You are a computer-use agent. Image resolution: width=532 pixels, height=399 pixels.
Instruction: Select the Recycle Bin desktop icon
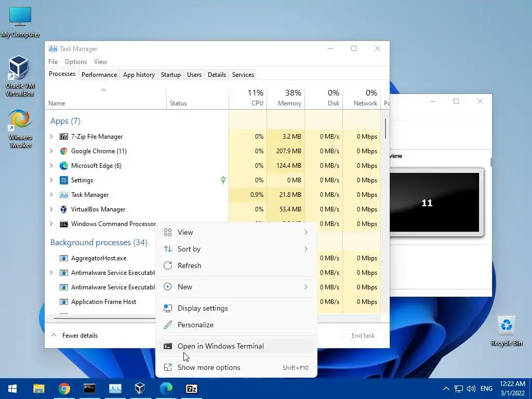506,331
